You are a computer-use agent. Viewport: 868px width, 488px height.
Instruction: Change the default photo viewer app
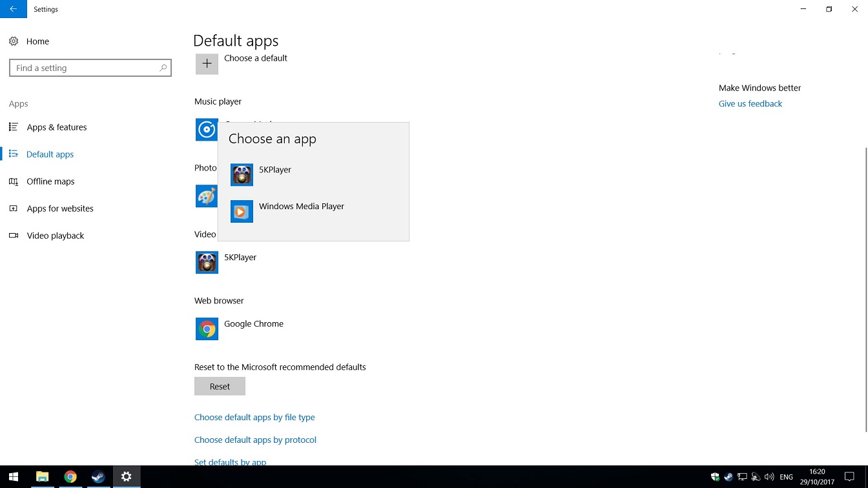click(207, 196)
